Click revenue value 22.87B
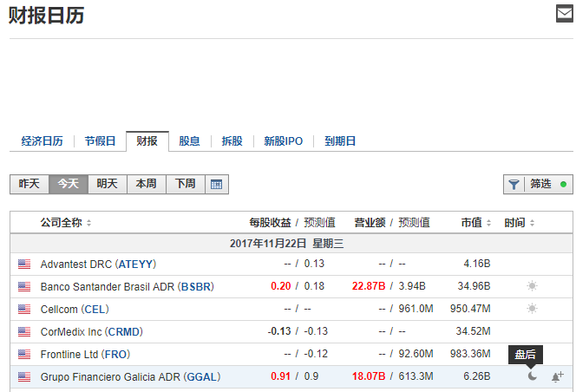 pyautogui.click(x=369, y=286)
